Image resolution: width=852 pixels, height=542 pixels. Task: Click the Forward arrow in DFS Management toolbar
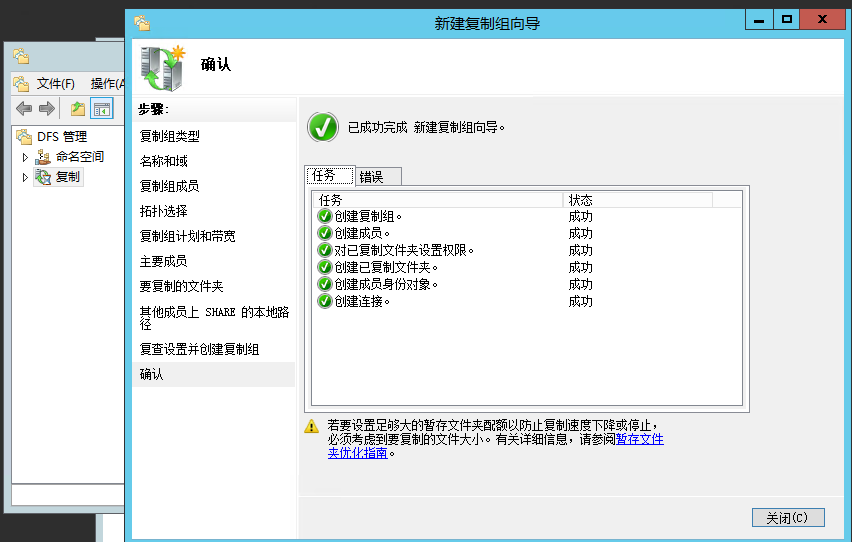pos(47,109)
